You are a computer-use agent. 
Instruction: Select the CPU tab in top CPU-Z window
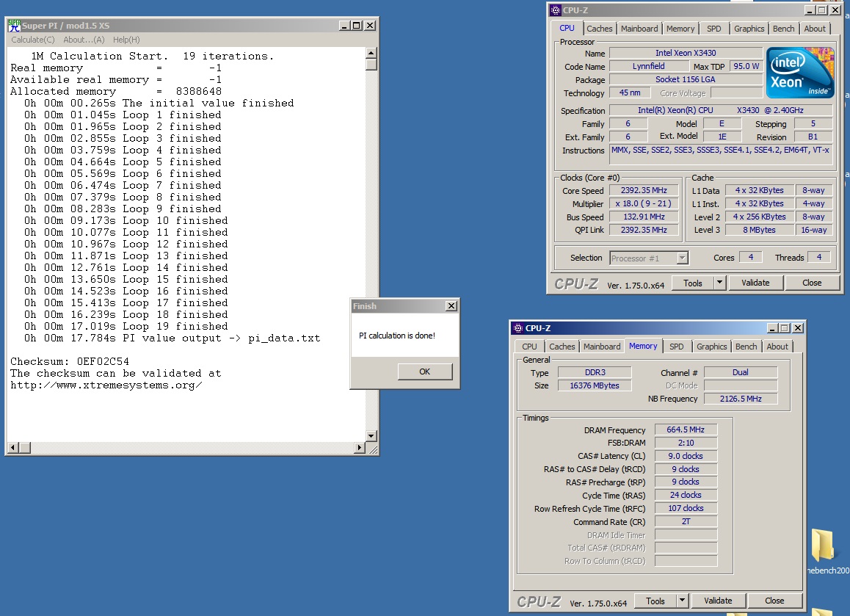[x=567, y=28]
